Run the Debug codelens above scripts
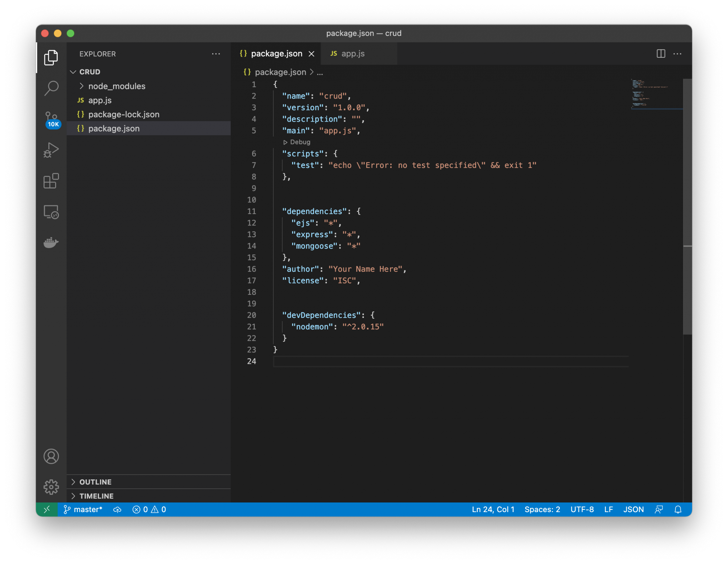This screenshot has height=564, width=728. pos(297,142)
